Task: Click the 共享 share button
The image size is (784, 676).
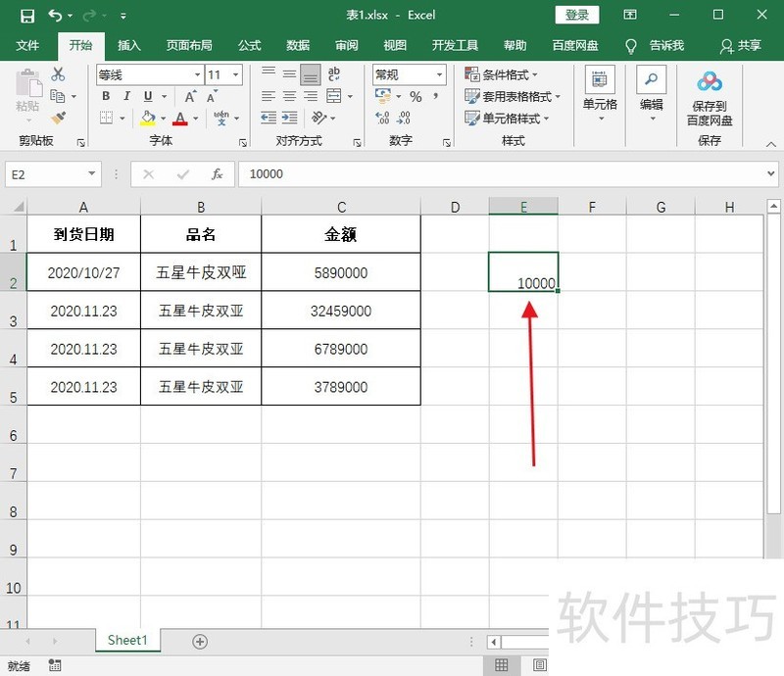Action: [x=741, y=46]
